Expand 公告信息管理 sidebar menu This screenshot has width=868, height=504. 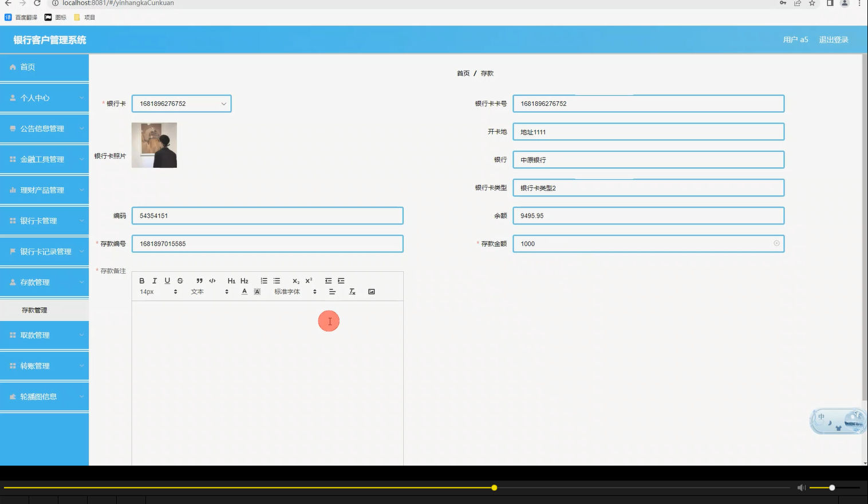click(x=44, y=128)
